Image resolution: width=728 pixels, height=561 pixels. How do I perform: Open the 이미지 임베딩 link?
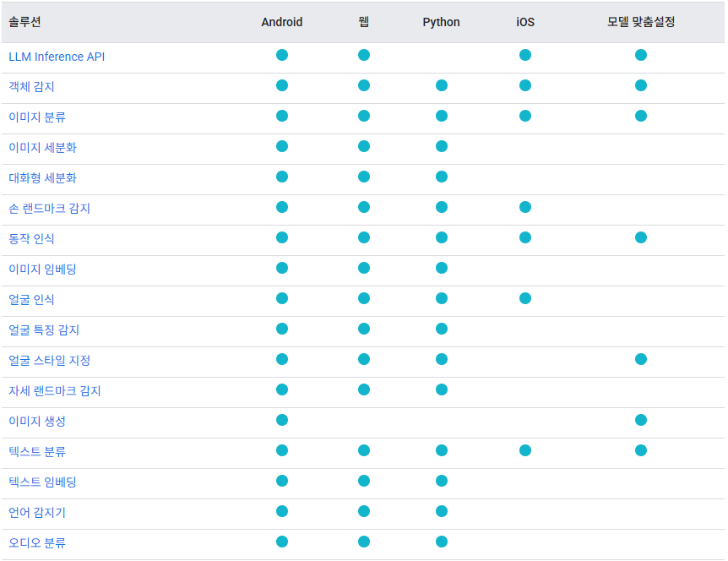click(43, 270)
